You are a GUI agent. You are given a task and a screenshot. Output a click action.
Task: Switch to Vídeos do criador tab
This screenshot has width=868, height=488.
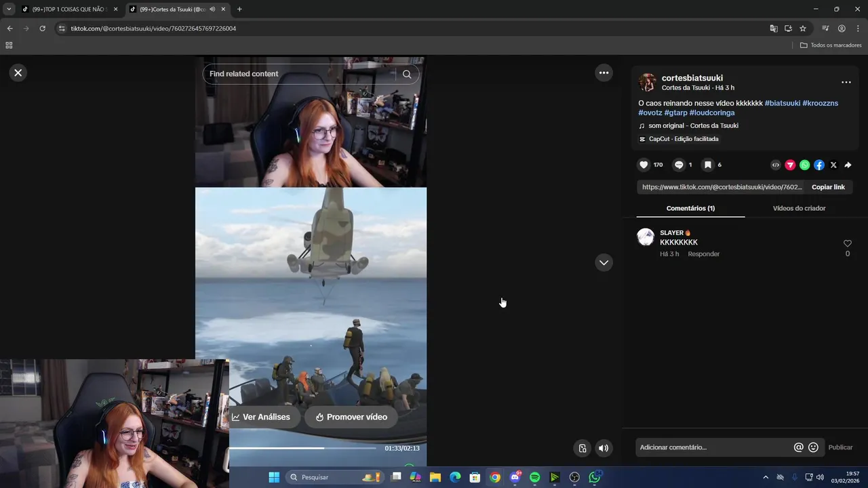click(799, 208)
